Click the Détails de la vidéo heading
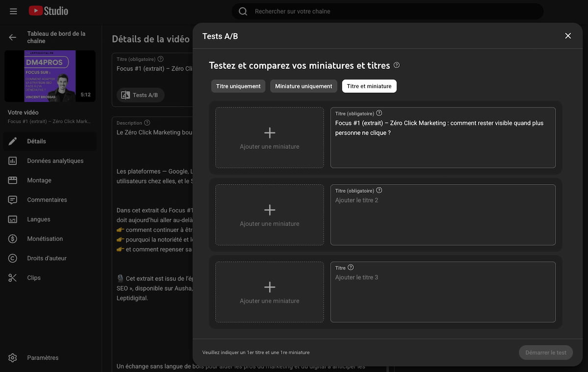 tap(150, 39)
